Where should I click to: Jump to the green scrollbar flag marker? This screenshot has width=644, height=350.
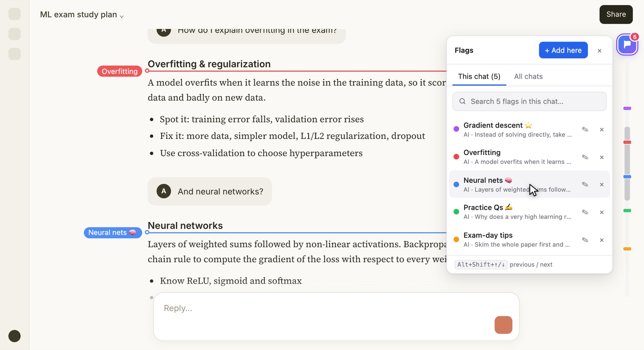(627, 211)
